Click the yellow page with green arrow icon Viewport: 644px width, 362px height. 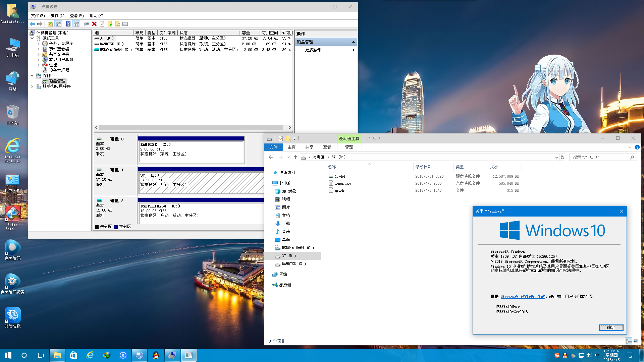pos(110,24)
